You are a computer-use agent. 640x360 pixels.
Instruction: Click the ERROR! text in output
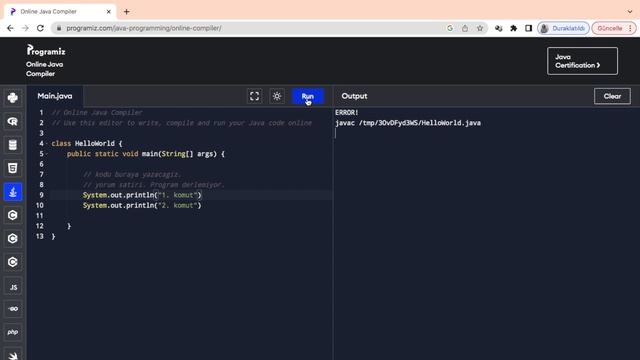[x=347, y=113]
